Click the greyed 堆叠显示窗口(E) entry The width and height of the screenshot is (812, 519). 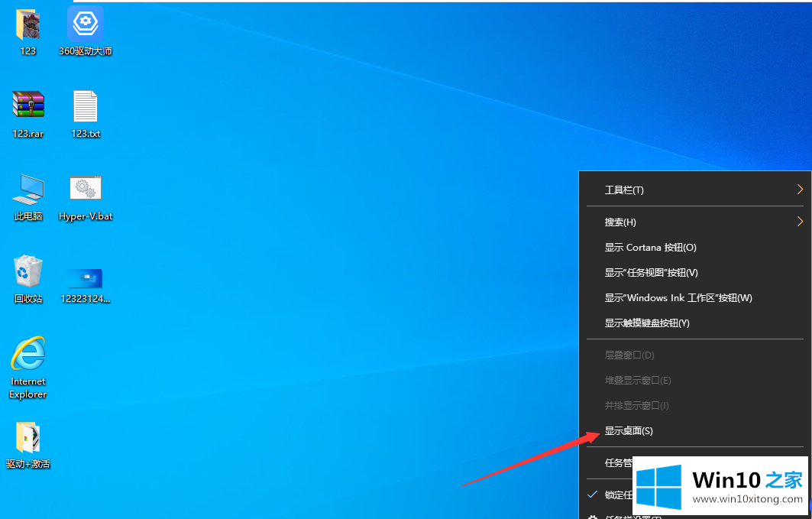tap(695, 381)
